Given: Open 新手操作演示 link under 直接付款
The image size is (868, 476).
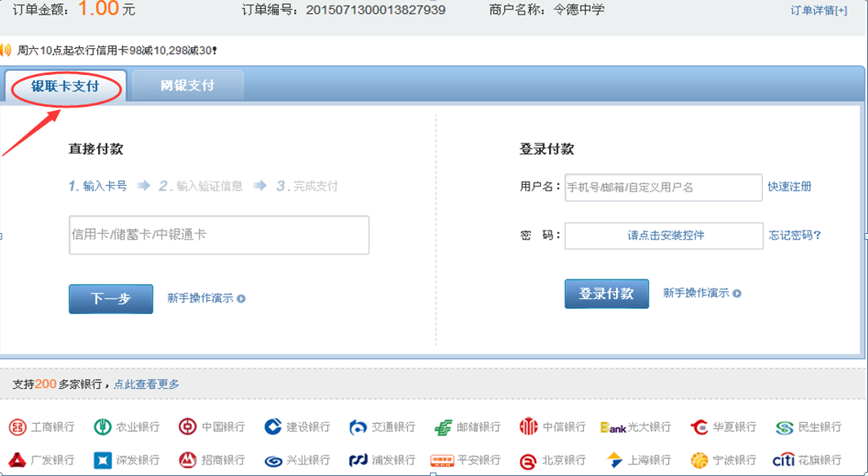Looking at the screenshot, I should [x=200, y=298].
